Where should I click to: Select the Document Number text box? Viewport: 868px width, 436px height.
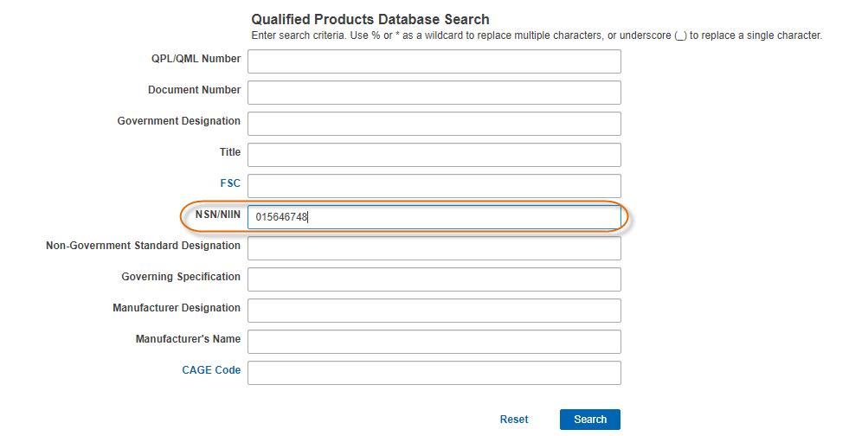[x=434, y=93]
